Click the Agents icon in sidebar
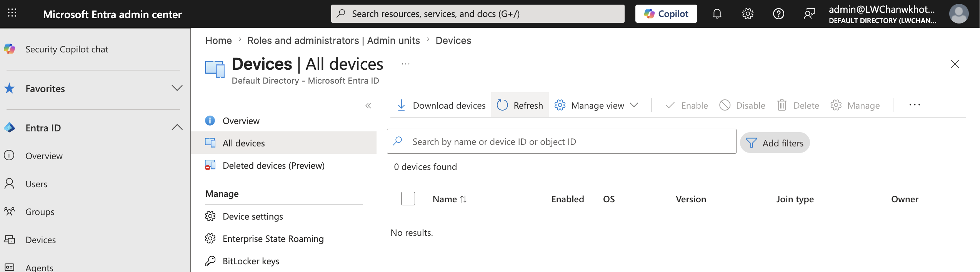The image size is (980, 272). pos(10,267)
